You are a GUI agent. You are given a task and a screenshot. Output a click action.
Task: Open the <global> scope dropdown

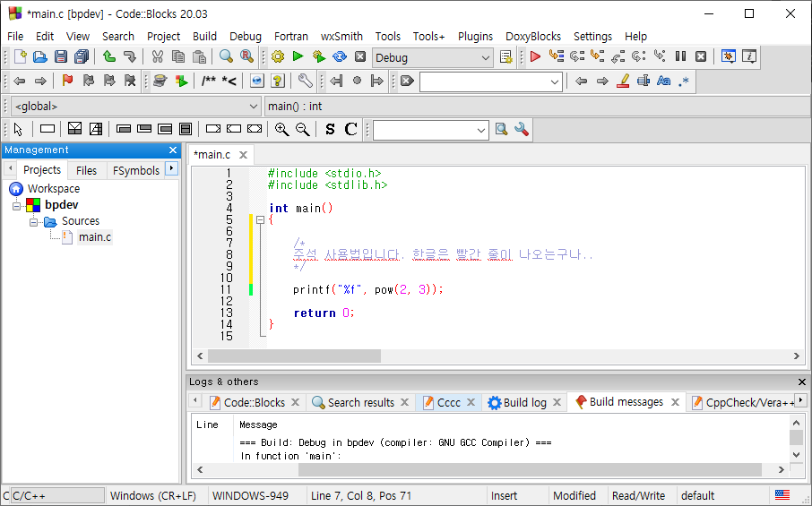coord(135,106)
